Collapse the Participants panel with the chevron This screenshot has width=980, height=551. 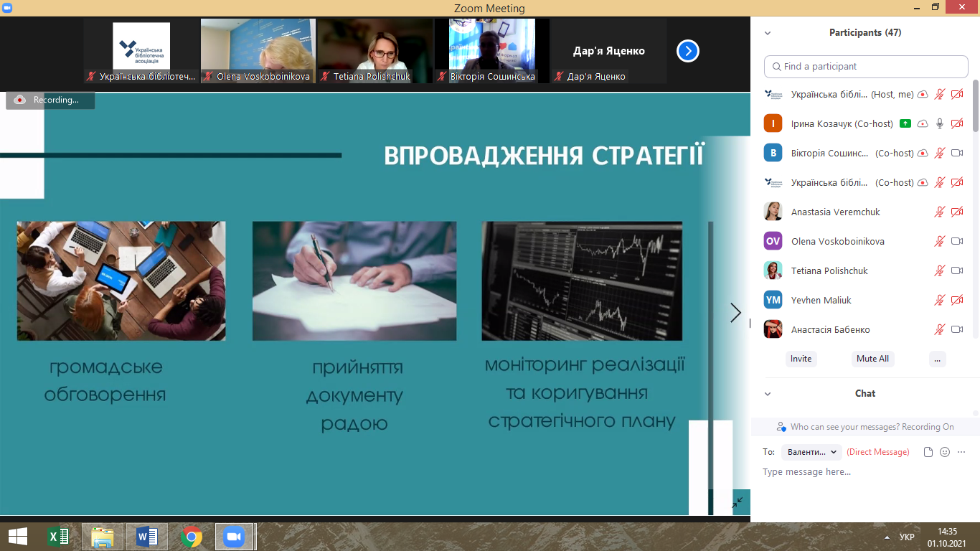click(768, 33)
